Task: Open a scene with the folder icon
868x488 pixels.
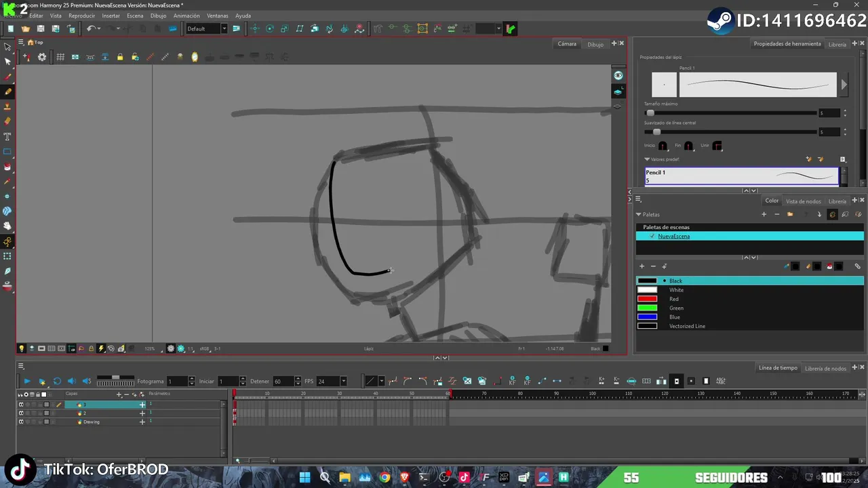Action: tap(26, 28)
